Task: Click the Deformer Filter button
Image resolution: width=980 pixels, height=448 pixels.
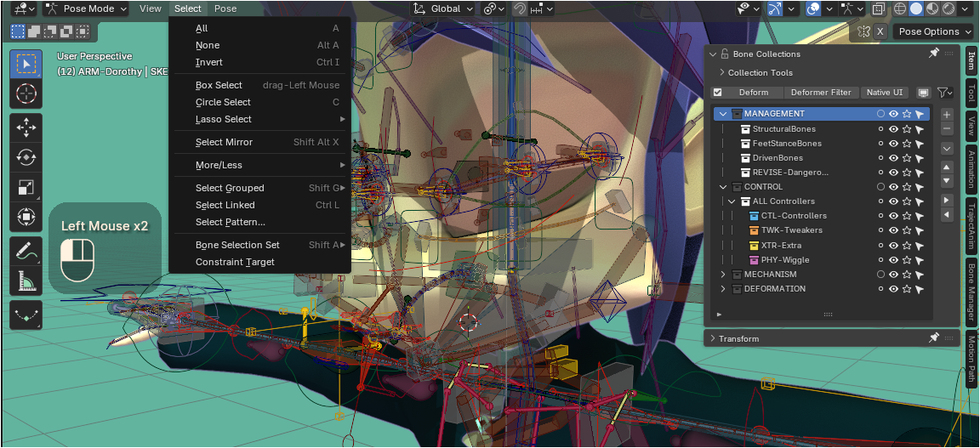Action: pyautogui.click(x=821, y=93)
